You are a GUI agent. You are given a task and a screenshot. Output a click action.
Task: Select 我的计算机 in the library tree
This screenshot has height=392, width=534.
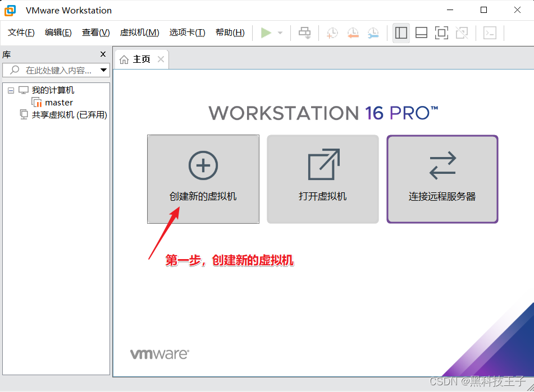click(x=53, y=90)
